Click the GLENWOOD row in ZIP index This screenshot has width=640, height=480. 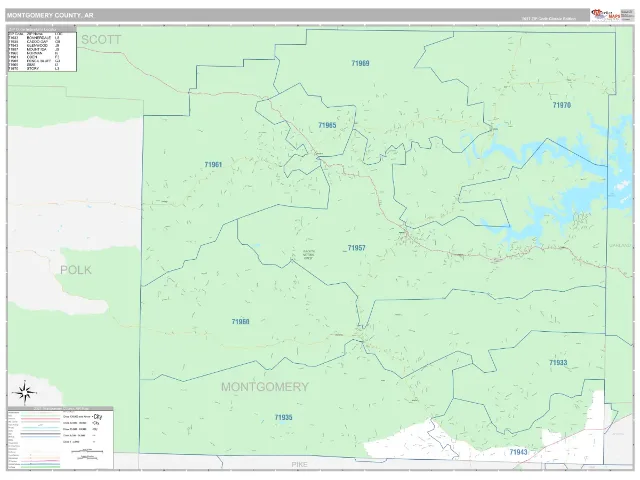click(35, 46)
